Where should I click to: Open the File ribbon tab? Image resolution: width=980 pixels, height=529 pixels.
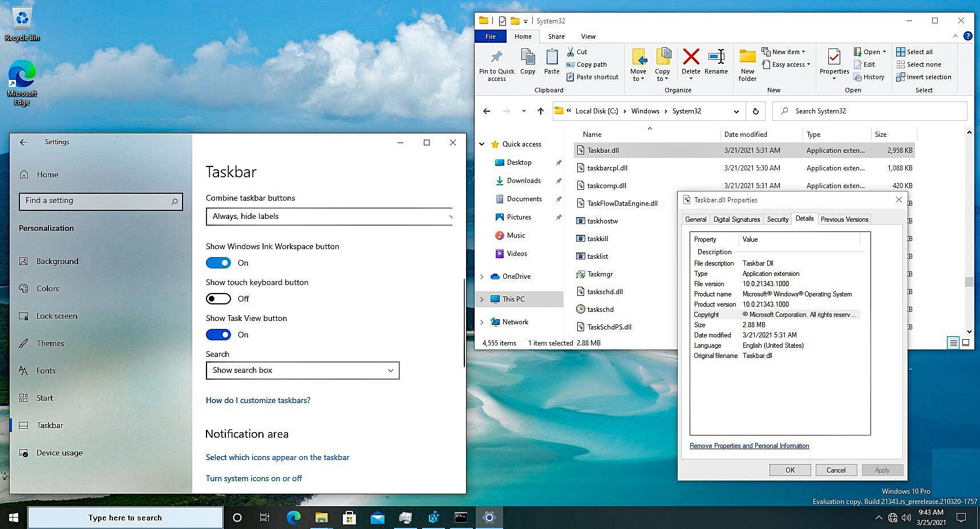[x=491, y=36]
